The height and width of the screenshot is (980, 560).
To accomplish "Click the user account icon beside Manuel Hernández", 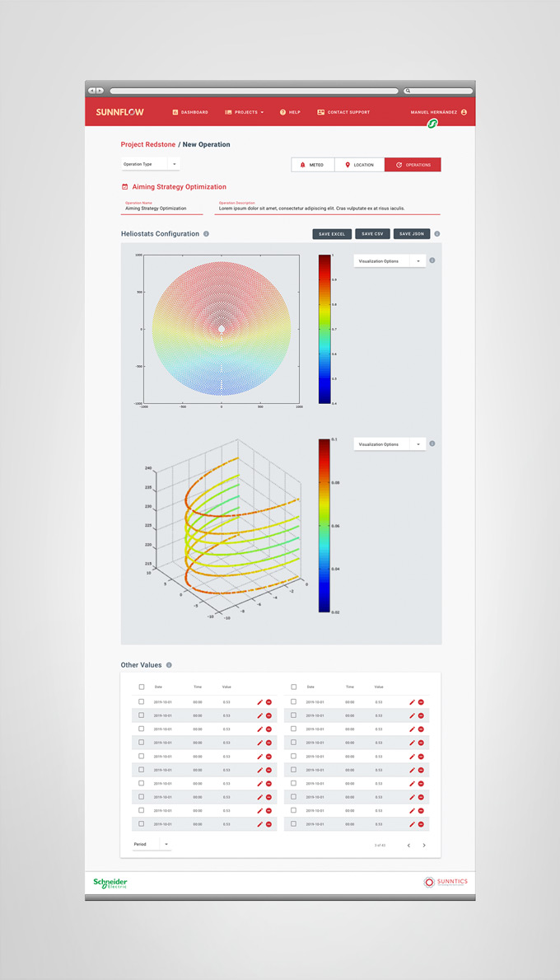I will tap(464, 112).
